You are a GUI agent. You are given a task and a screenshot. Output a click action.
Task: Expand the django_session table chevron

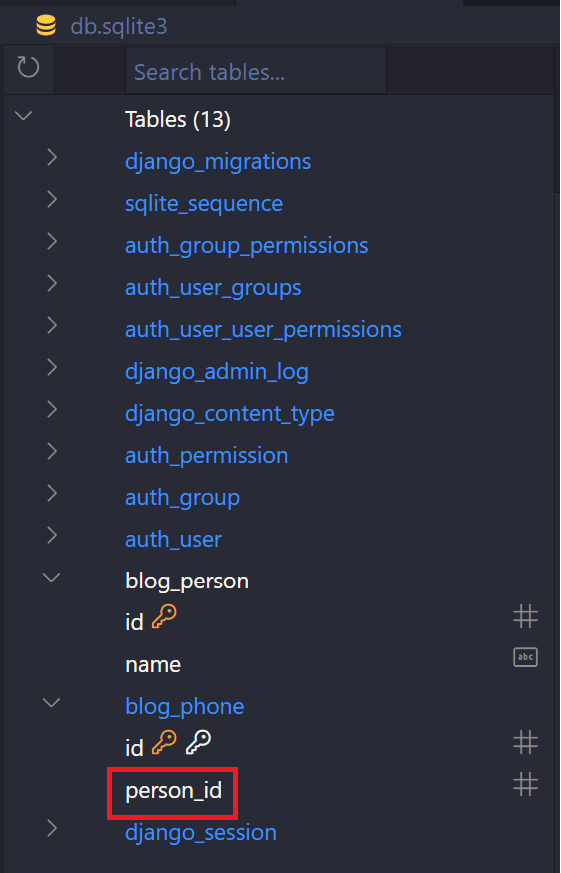[x=52, y=828]
